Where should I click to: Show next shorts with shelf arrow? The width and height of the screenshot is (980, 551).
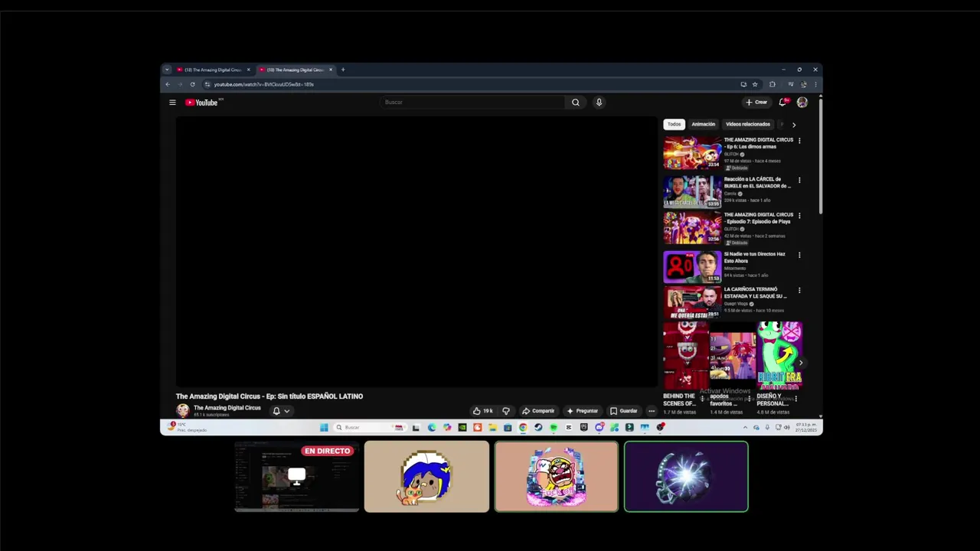click(801, 363)
